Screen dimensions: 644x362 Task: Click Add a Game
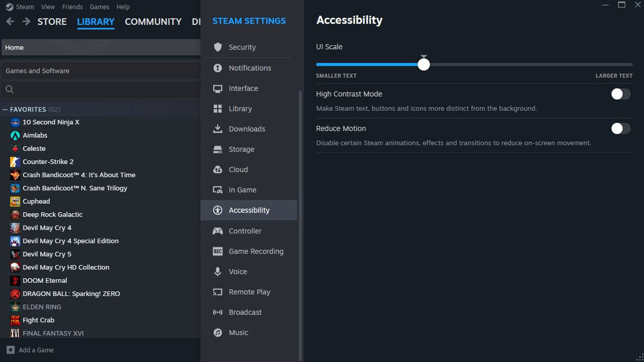[x=36, y=350]
